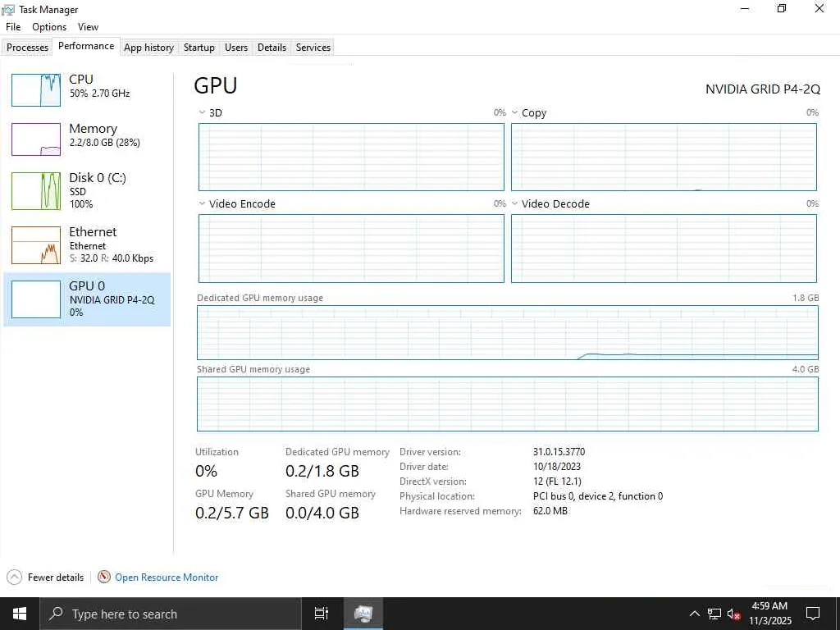The height and width of the screenshot is (630, 840).
Task: Open the View menu
Action: (x=88, y=27)
